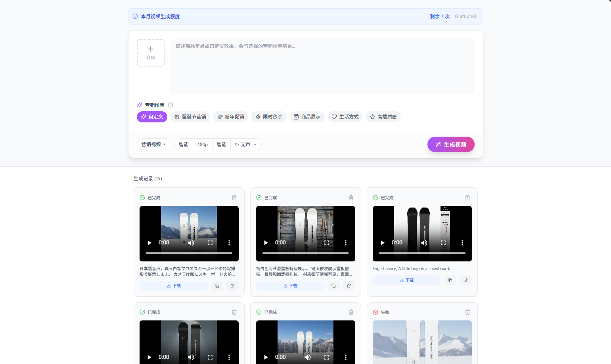Mute the third video's audio

click(424, 243)
